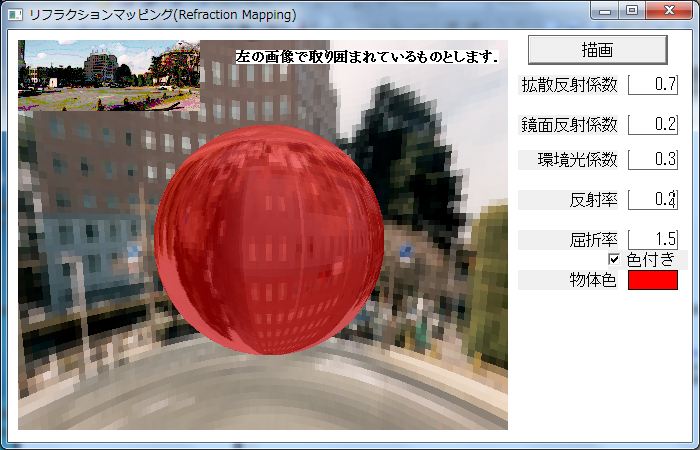
Task: Close the Refraction Mapping window
Action: (669, 11)
